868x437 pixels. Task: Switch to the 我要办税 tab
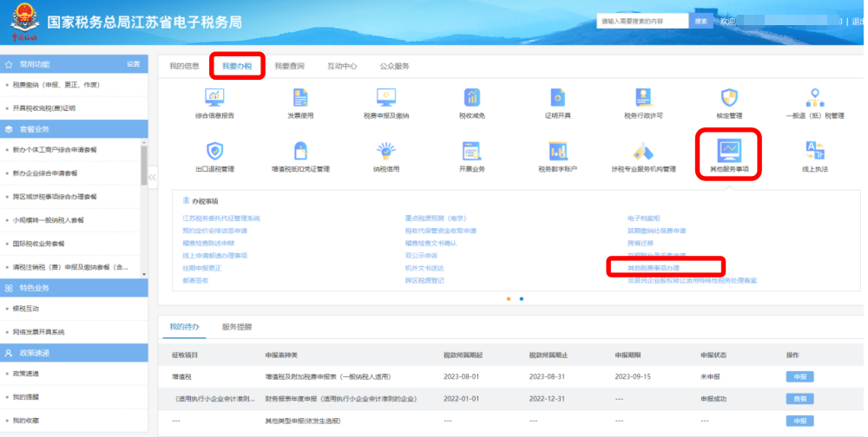(x=237, y=66)
